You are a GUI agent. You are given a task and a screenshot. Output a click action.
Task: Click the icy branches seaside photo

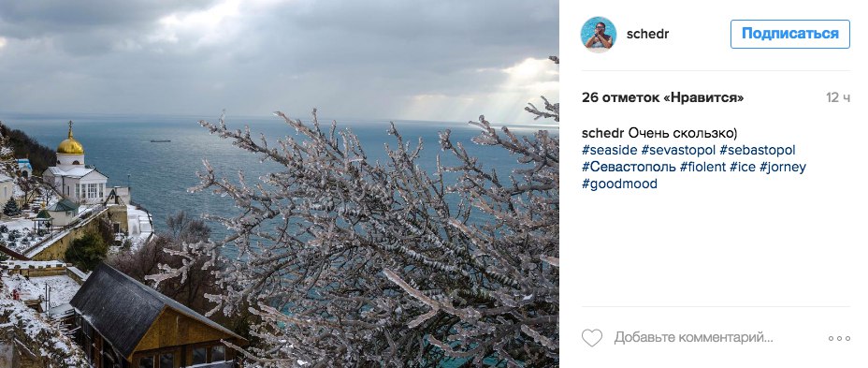[x=280, y=184]
